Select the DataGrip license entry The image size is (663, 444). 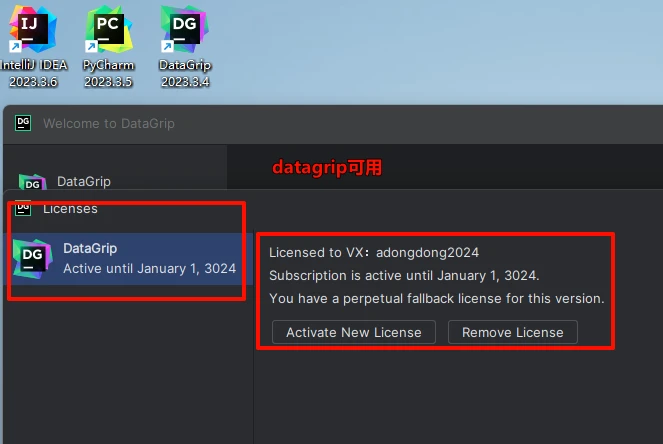pos(128,259)
